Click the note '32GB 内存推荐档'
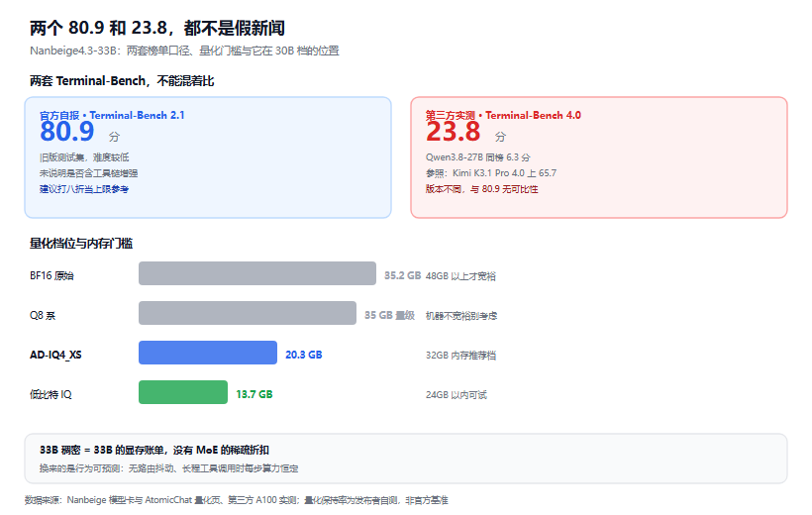 click(x=460, y=356)
